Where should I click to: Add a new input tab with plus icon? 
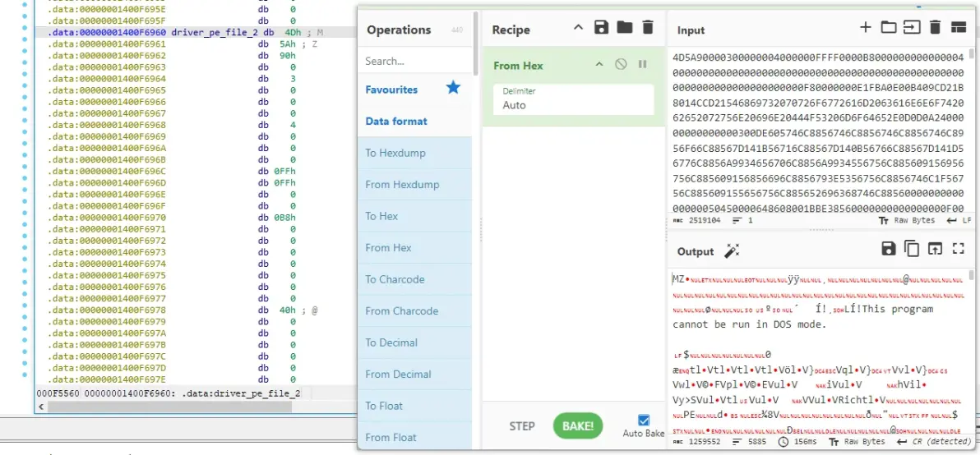pos(865,27)
